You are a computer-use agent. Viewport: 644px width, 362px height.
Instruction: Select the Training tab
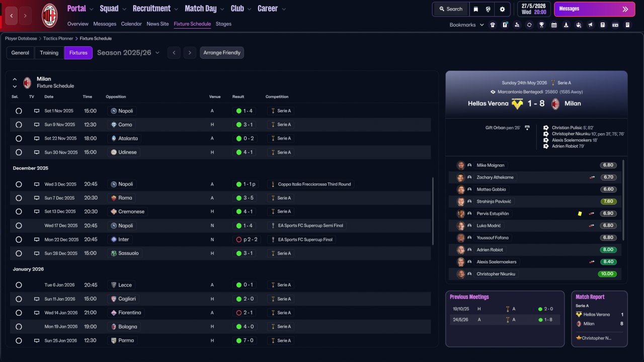(49, 53)
